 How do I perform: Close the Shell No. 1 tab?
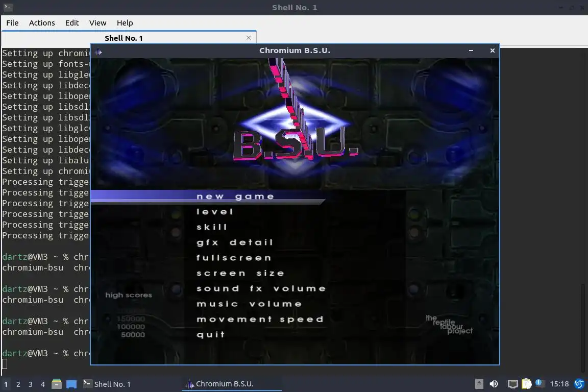pyautogui.click(x=248, y=38)
